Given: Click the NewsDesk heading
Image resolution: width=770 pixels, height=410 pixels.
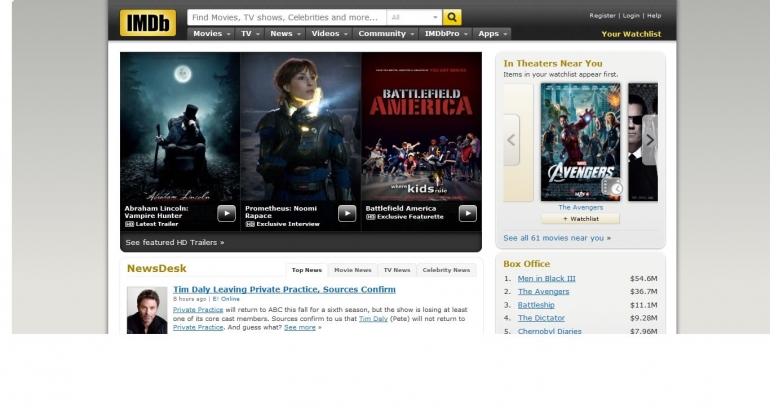Looking at the screenshot, I should tap(157, 269).
